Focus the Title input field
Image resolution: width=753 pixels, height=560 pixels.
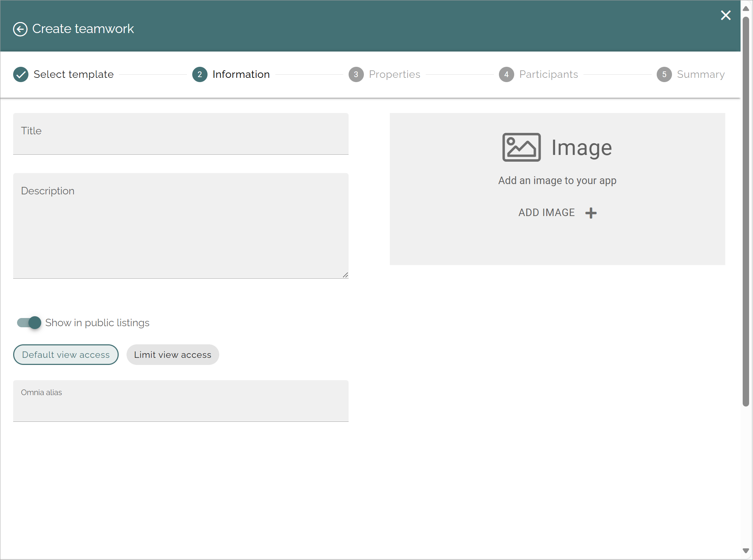click(181, 134)
